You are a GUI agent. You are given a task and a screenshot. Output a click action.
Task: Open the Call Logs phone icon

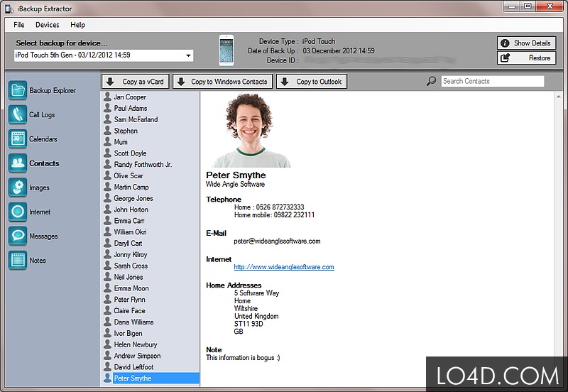[x=18, y=114]
